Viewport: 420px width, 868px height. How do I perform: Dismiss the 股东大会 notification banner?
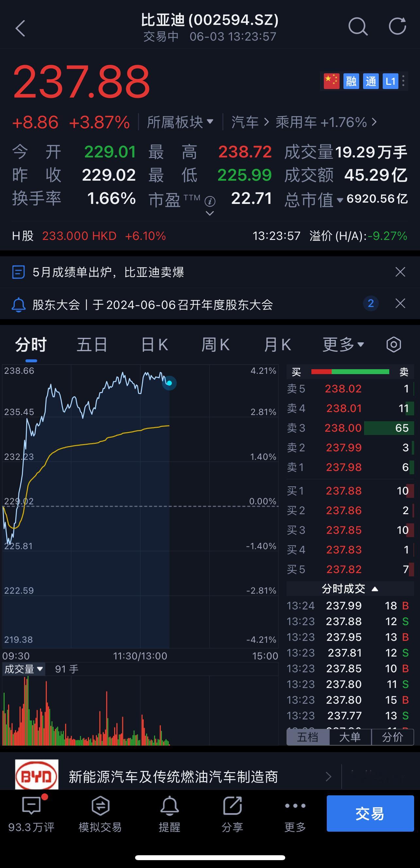click(400, 304)
